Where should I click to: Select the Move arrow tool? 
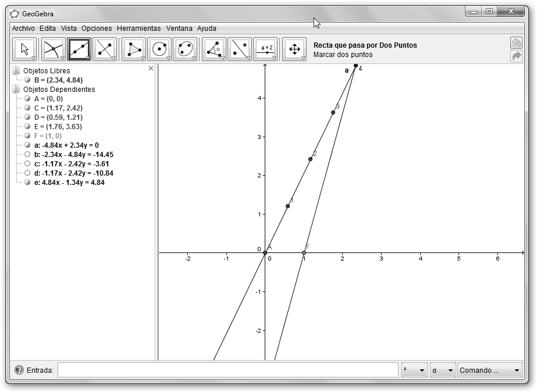[24, 49]
